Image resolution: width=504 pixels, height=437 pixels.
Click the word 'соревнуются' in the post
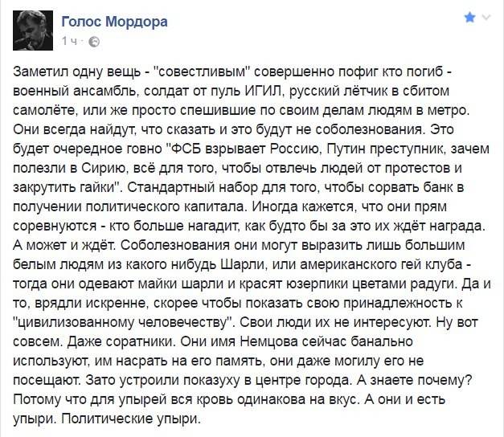55,226
